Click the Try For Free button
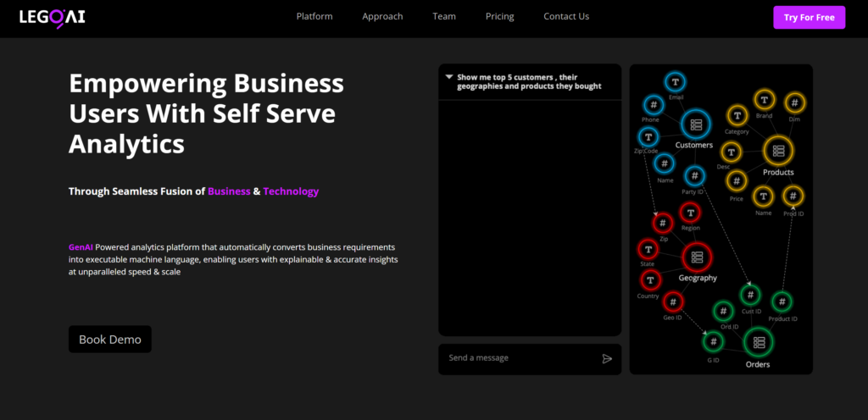Image resolution: width=868 pixels, height=420 pixels. tap(809, 18)
